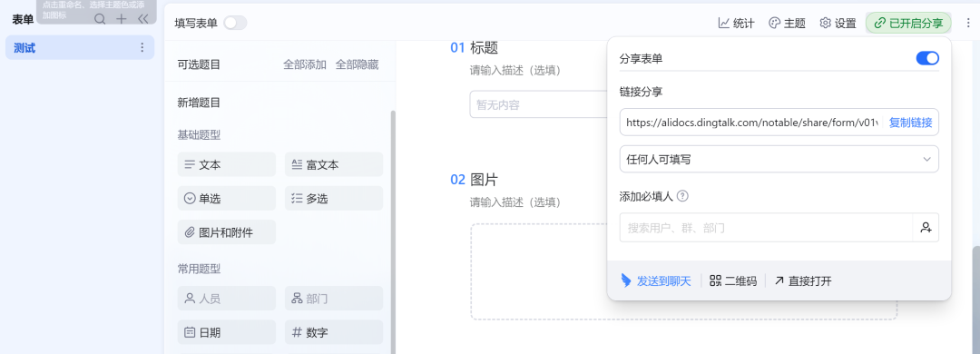Open 统计 statistics
This screenshot has width=980, height=354.
pos(736,23)
